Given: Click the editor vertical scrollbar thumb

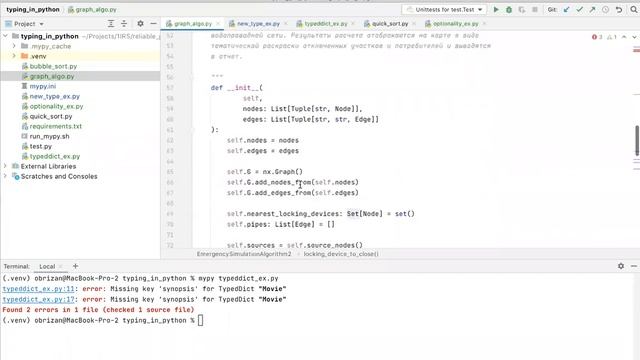Looking at the screenshot, I should [x=637, y=140].
